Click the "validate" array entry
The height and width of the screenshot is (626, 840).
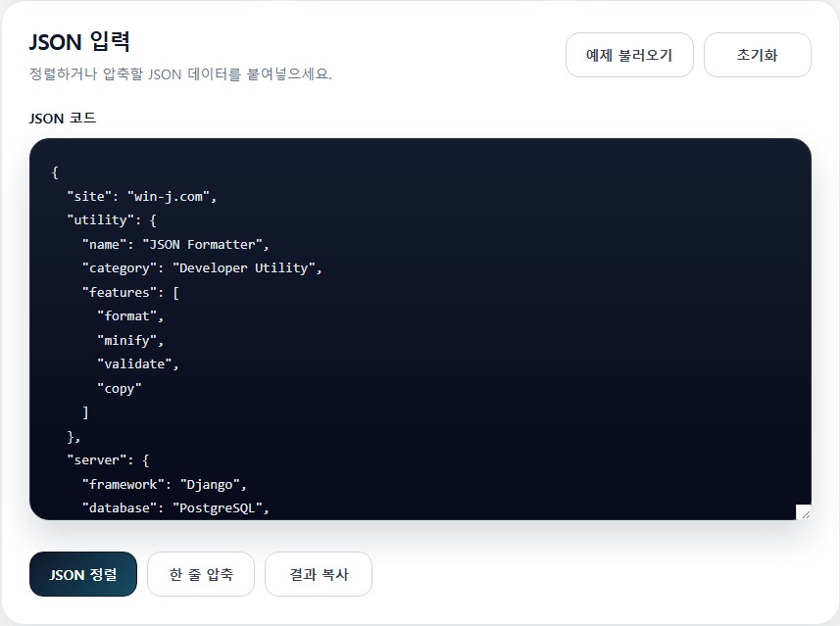(137, 364)
